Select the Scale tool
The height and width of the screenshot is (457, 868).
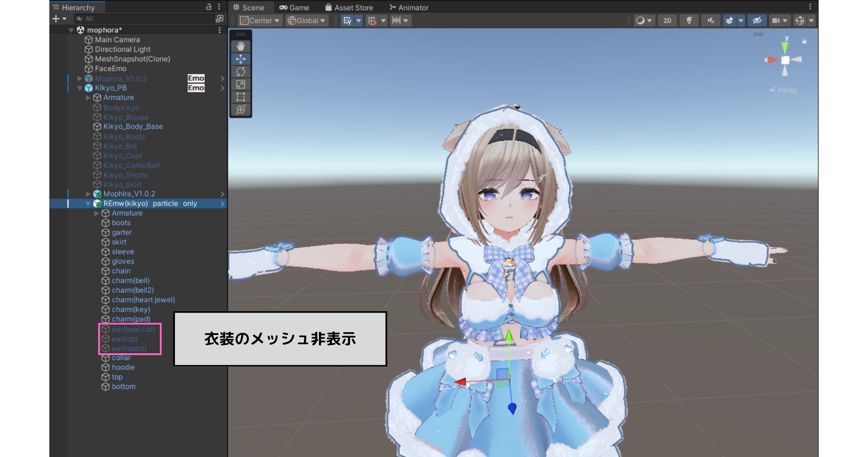(241, 84)
